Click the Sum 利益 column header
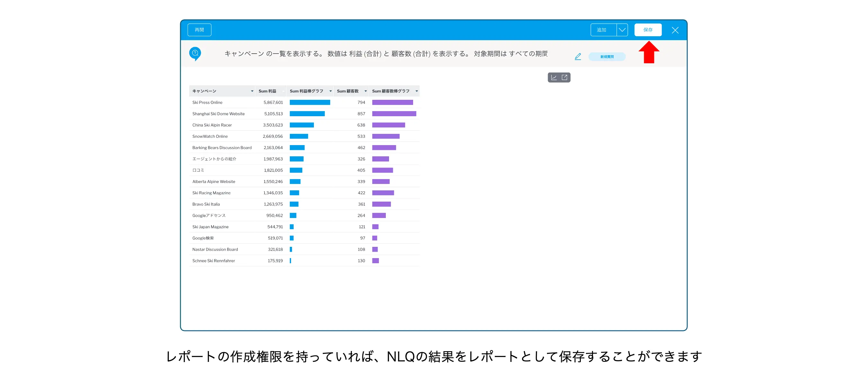 click(268, 91)
